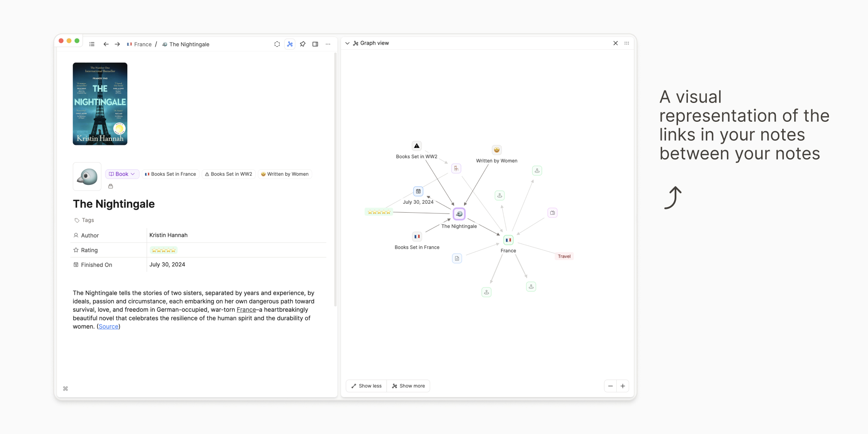
Task: Open the dots menu in the Graph view header
Action: [x=627, y=43]
